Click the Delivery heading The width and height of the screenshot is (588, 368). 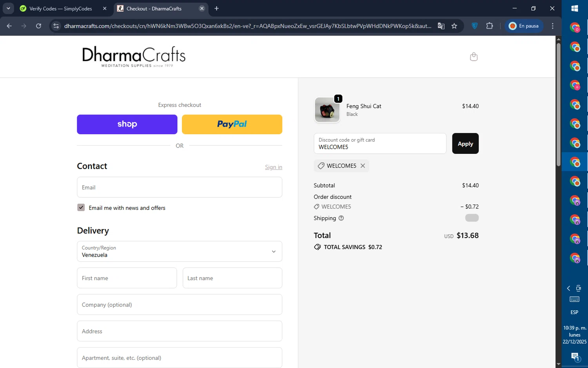pos(93,231)
